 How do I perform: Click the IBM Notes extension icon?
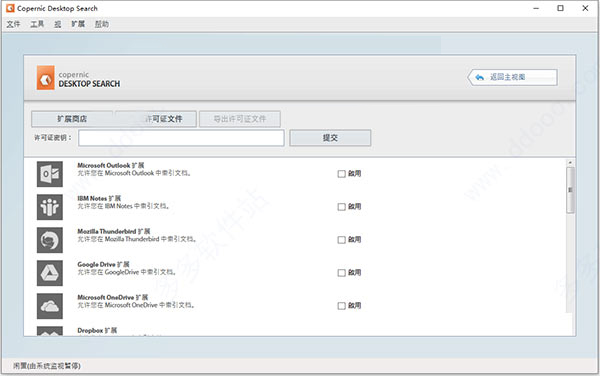50,207
